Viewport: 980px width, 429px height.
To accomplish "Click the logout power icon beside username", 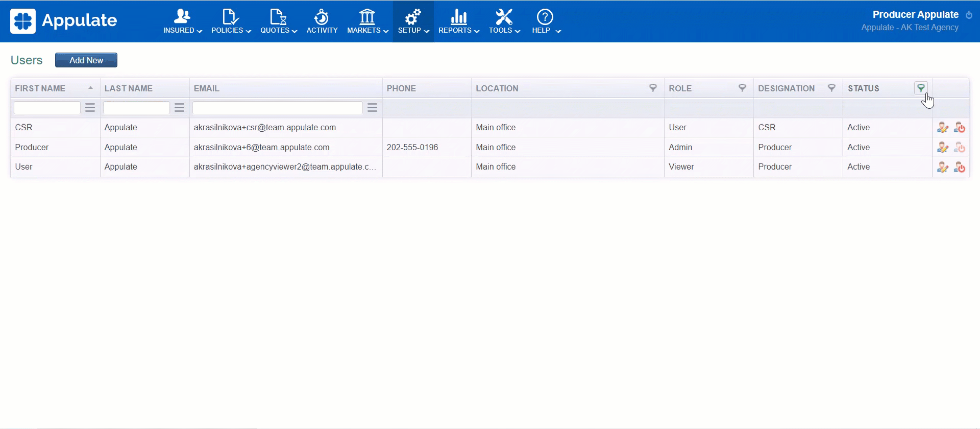I will [x=969, y=15].
